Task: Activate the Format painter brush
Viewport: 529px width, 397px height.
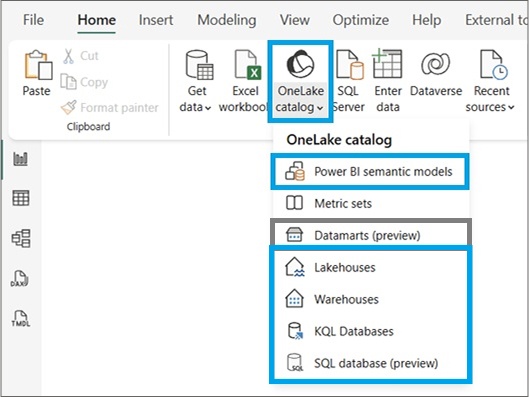Action: 109,108
